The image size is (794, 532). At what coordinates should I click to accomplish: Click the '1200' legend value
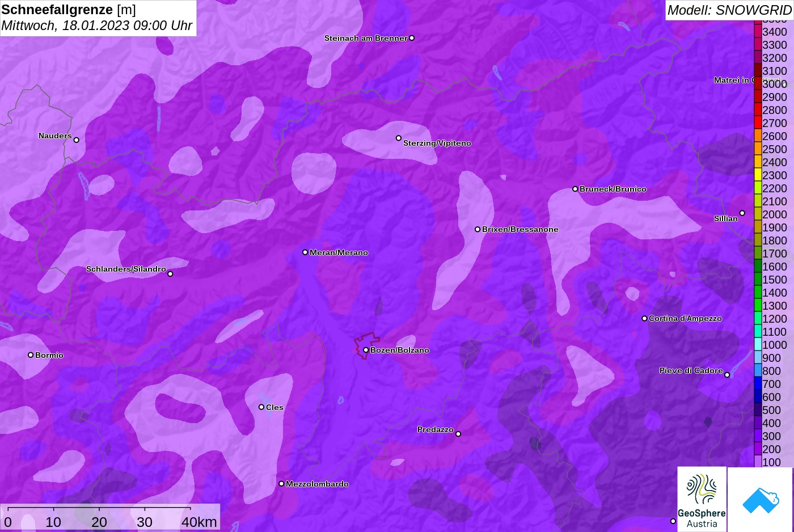[x=775, y=319]
